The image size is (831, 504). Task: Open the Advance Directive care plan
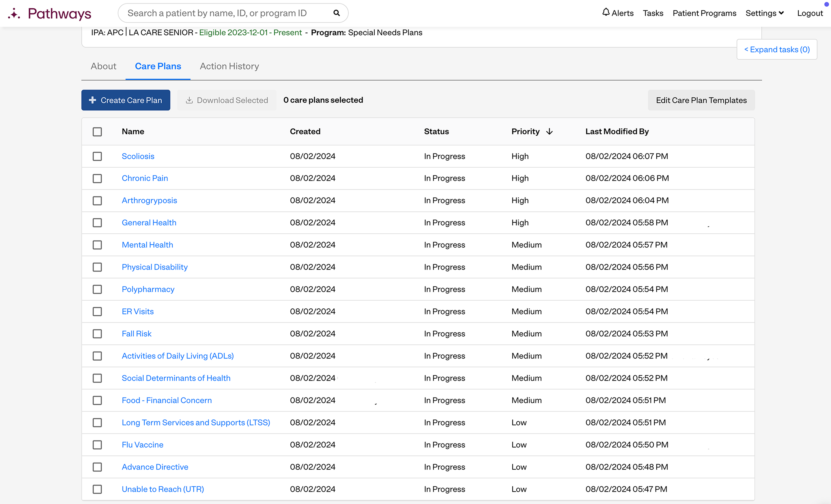(x=155, y=467)
